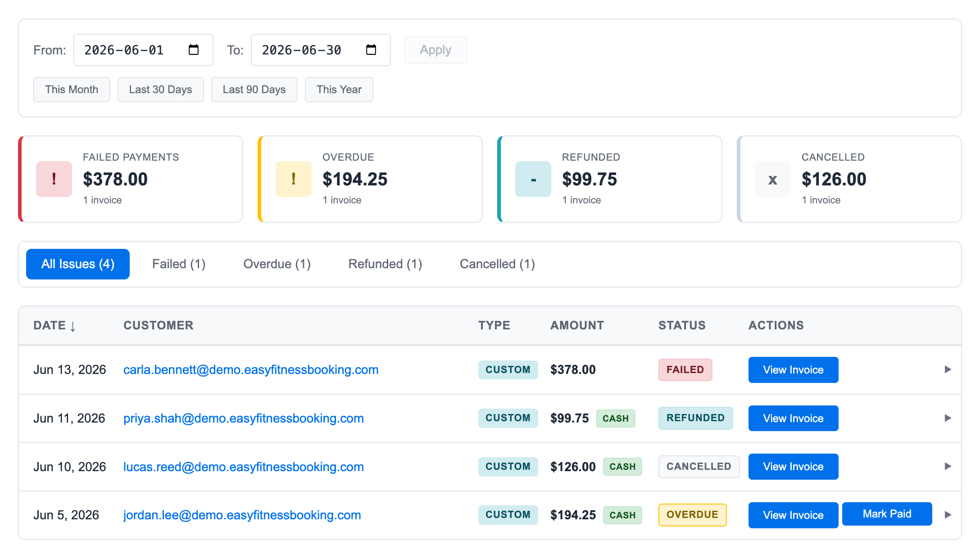Screen dimensions: 980x558
Task: Click the CUSTOM type badge in Jun 13 row
Action: [x=508, y=370]
